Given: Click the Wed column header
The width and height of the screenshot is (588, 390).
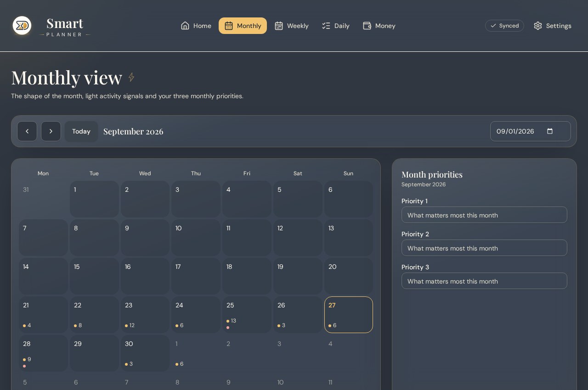Looking at the screenshot, I should pyautogui.click(x=145, y=173).
